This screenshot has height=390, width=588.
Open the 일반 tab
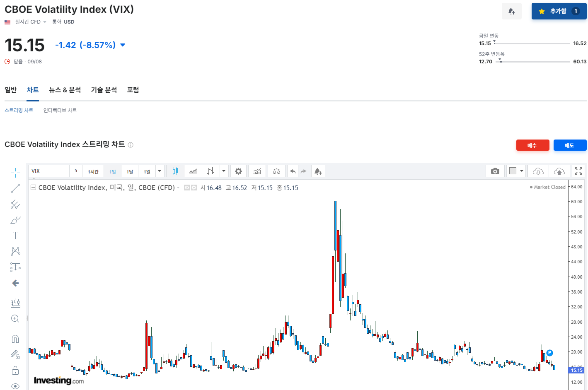pyautogui.click(x=10, y=90)
